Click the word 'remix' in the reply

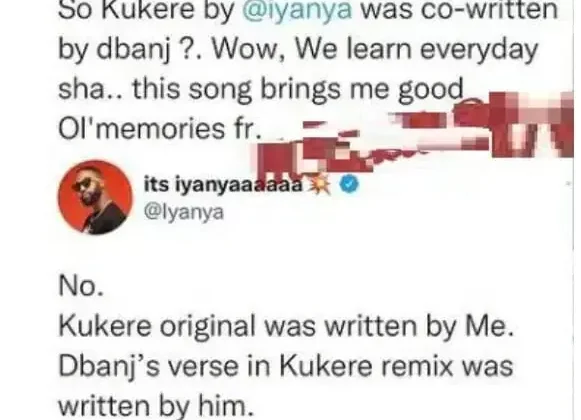coord(417,366)
